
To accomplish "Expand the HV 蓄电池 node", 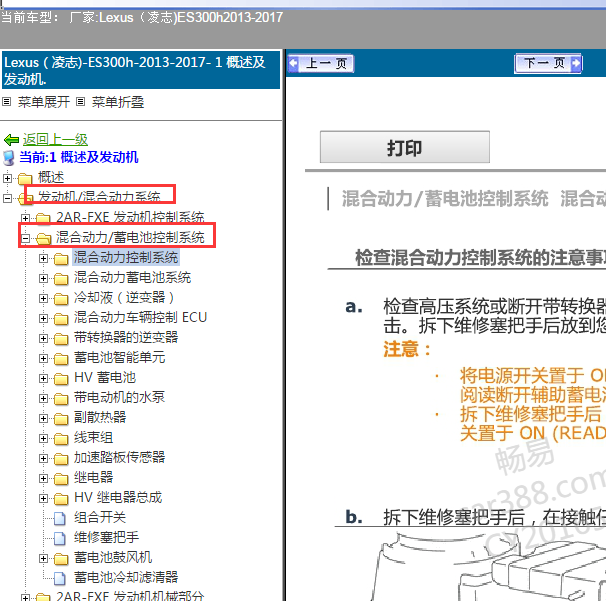I will point(43,378).
